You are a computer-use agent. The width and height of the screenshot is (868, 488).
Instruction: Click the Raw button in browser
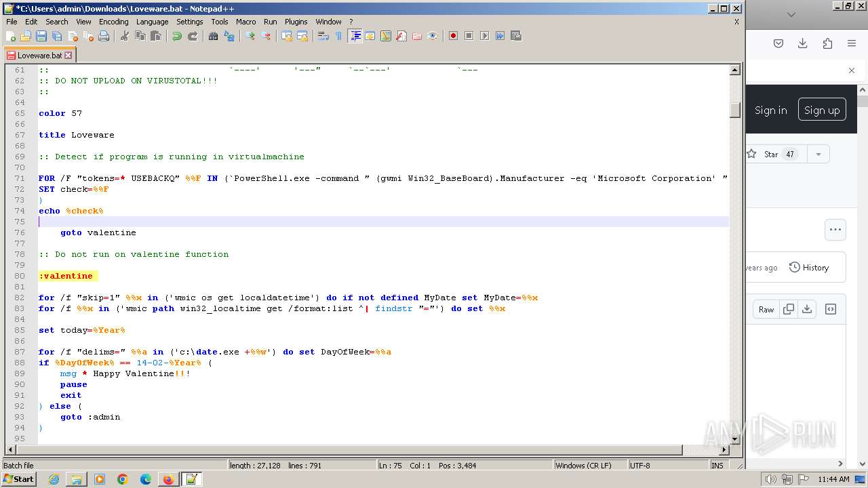tap(766, 309)
